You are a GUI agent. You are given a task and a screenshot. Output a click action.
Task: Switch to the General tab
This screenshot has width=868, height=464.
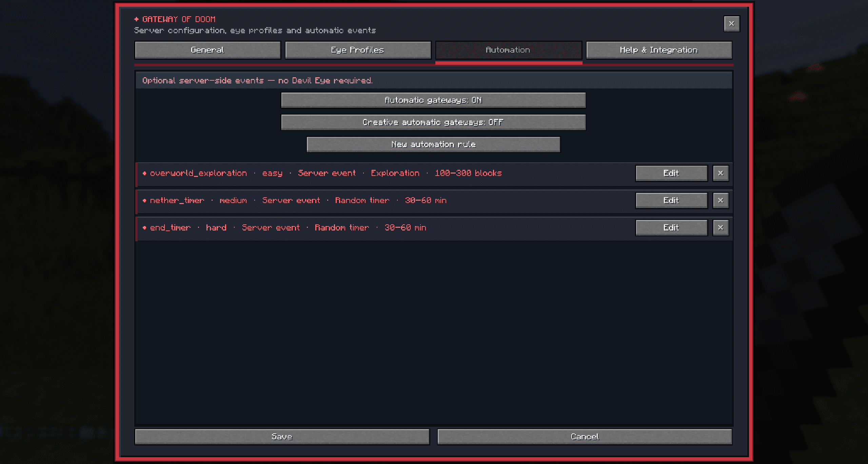point(208,50)
